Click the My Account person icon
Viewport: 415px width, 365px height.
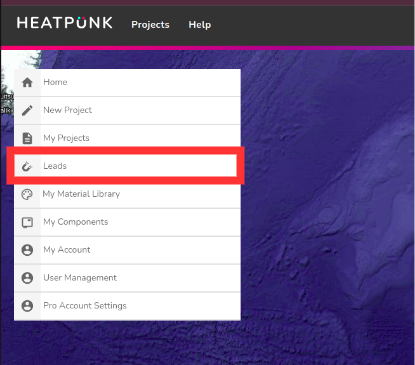click(x=27, y=250)
